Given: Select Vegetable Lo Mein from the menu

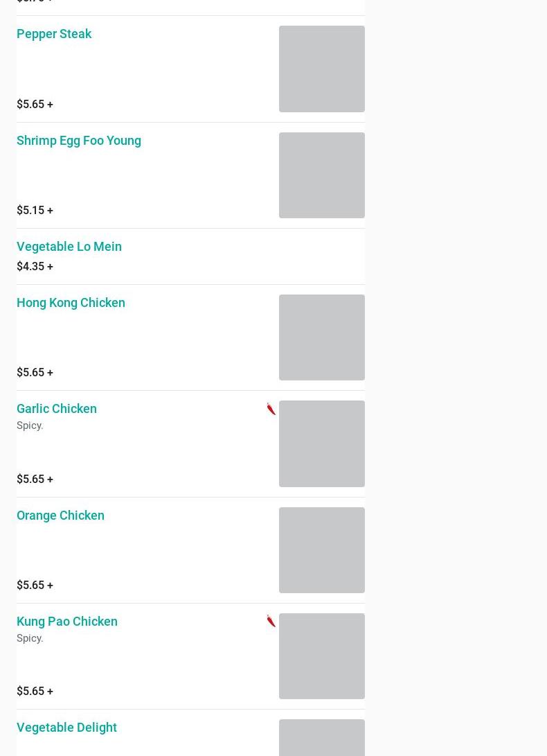Looking at the screenshot, I should [x=69, y=247].
